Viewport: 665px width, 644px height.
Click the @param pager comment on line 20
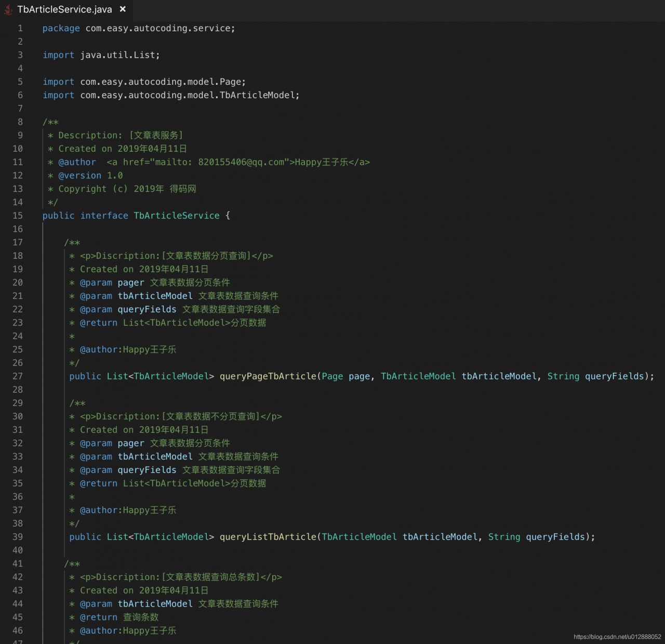[x=150, y=283]
